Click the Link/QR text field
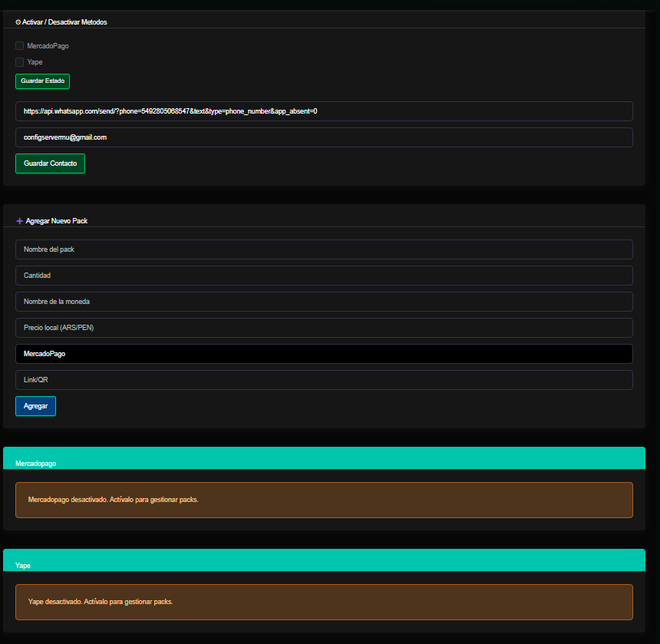660x644 pixels. (x=324, y=380)
